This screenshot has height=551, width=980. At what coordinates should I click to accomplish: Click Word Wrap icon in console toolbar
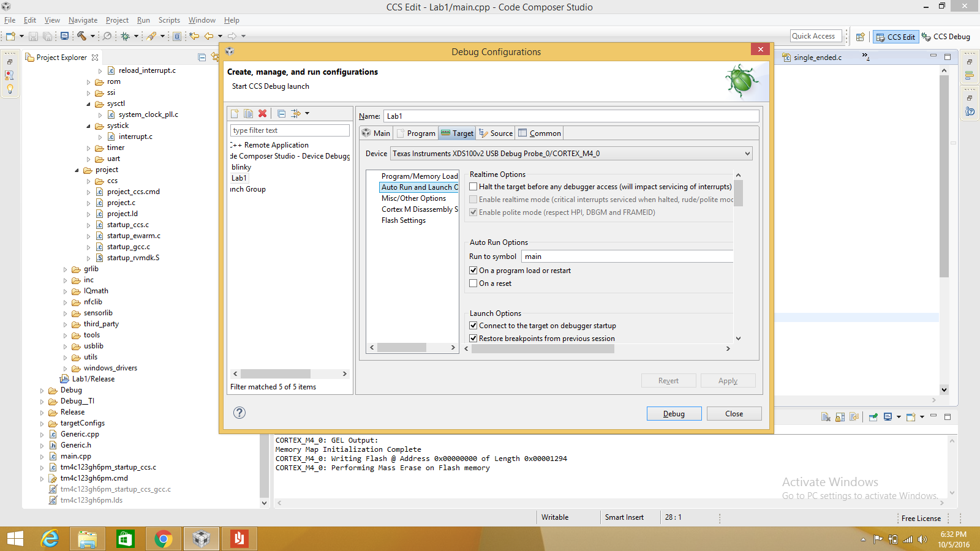[854, 417]
